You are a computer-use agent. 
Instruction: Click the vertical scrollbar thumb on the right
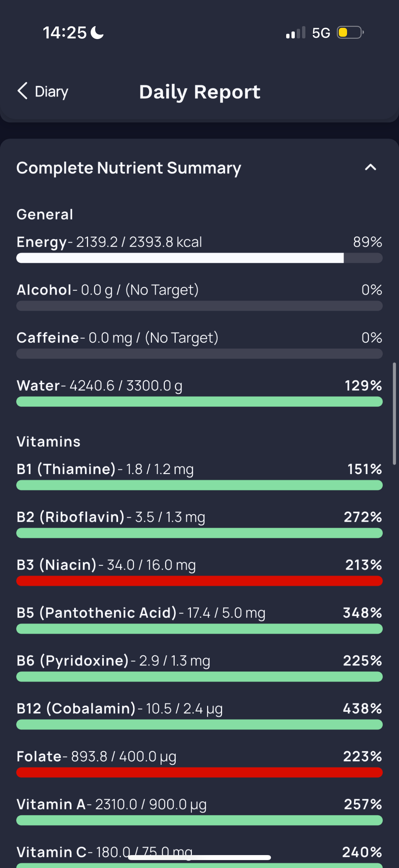pos(394,414)
